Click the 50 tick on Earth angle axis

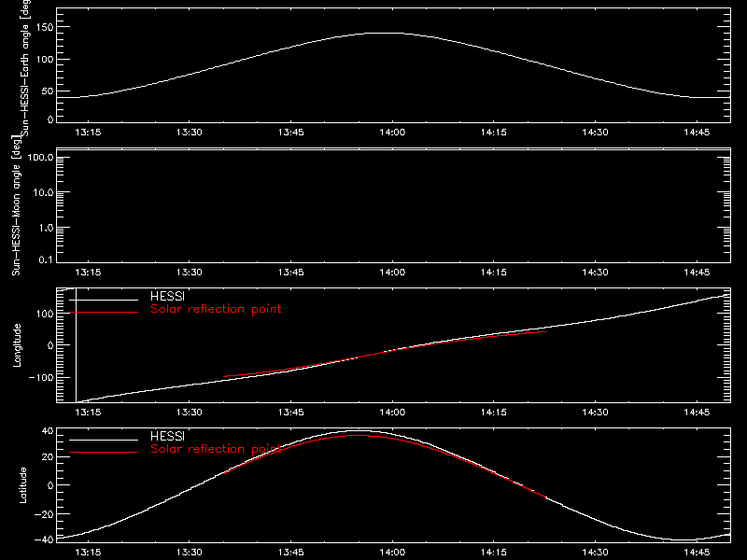coord(48,91)
